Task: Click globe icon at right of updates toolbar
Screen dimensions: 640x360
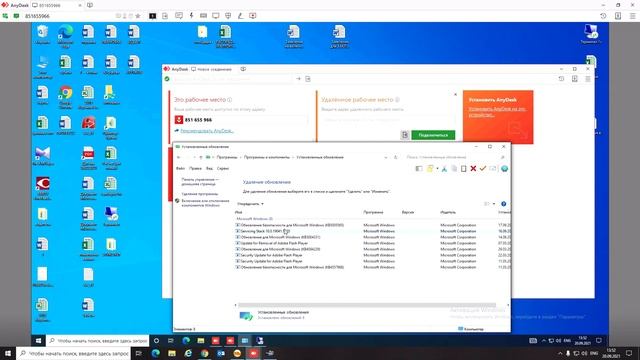Action: coord(504,169)
